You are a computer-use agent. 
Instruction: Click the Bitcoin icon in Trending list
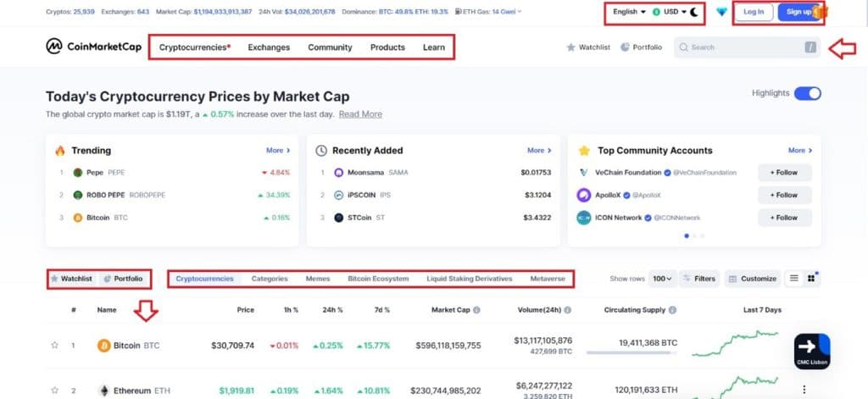click(x=77, y=218)
